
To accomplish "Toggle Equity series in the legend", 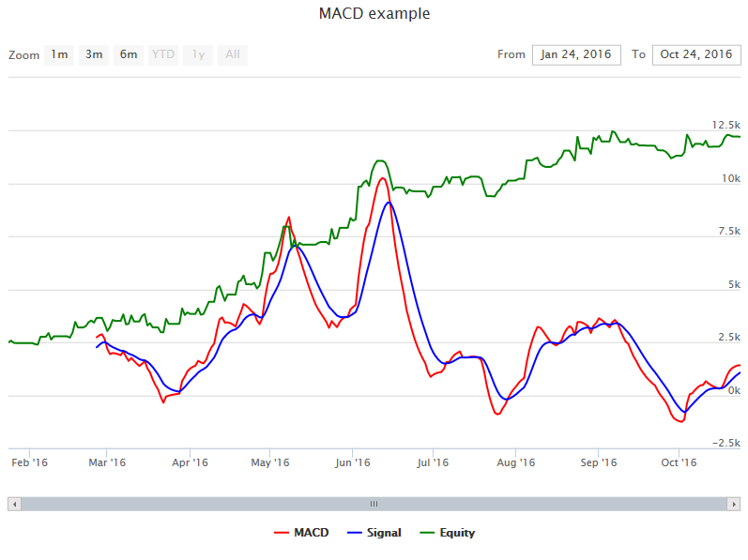I will (448, 533).
